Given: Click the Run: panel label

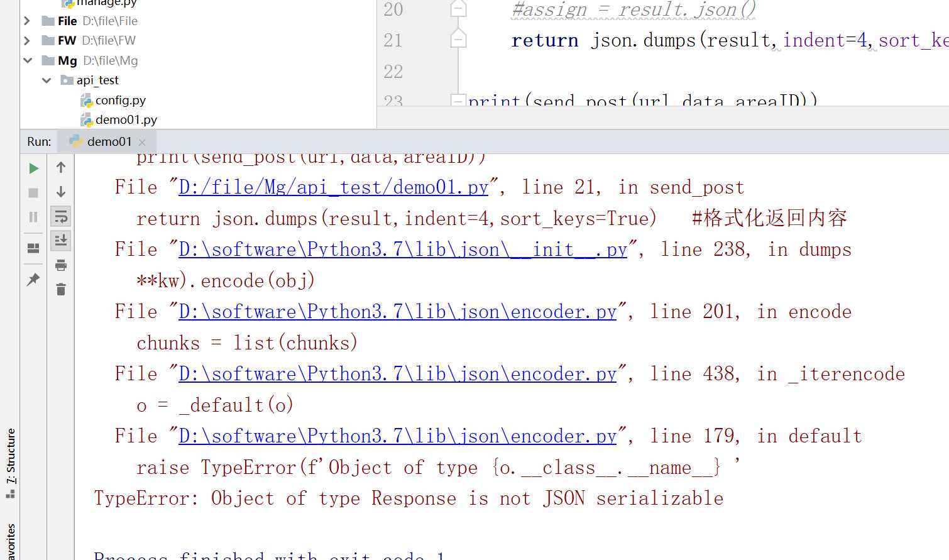Looking at the screenshot, I should [x=39, y=142].
